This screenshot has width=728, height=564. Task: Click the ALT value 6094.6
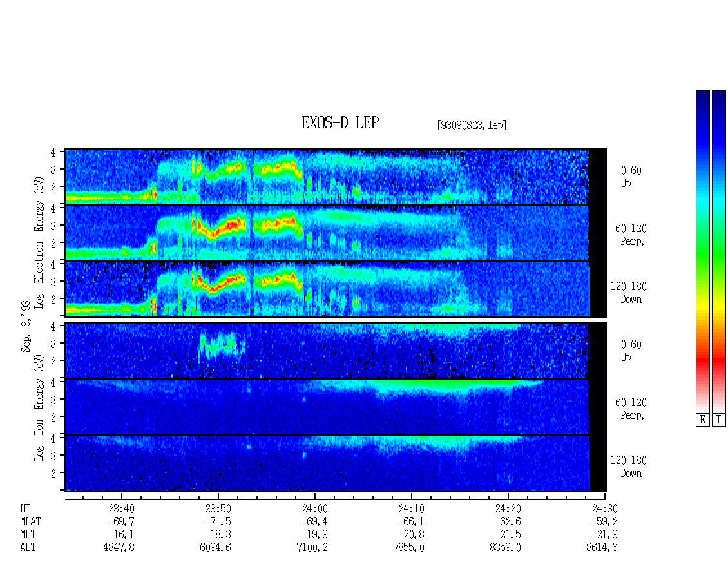pos(215,548)
